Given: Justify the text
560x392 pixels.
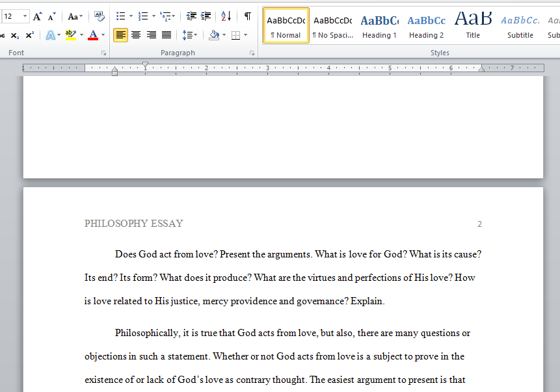Looking at the screenshot, I should [167, 35].
